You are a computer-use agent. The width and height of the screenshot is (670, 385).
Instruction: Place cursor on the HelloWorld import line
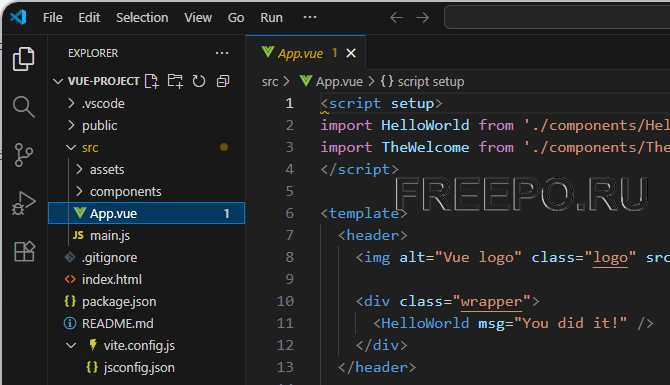click(495, 125)
